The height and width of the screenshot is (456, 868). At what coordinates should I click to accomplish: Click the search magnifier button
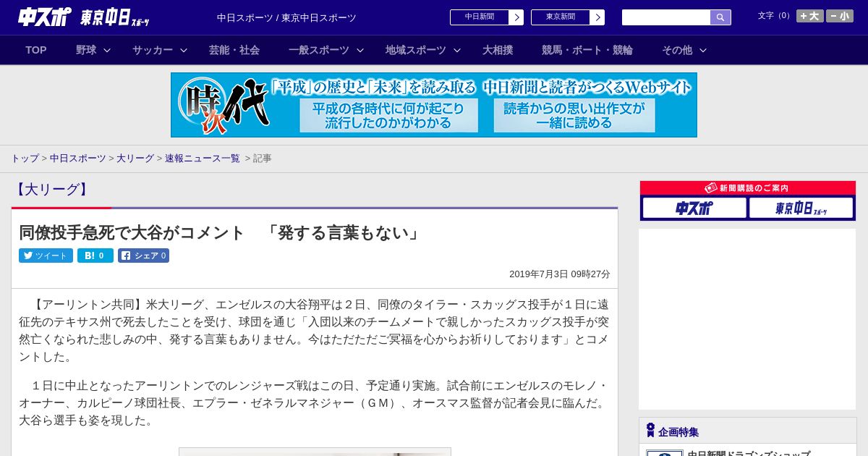(720, 17)
